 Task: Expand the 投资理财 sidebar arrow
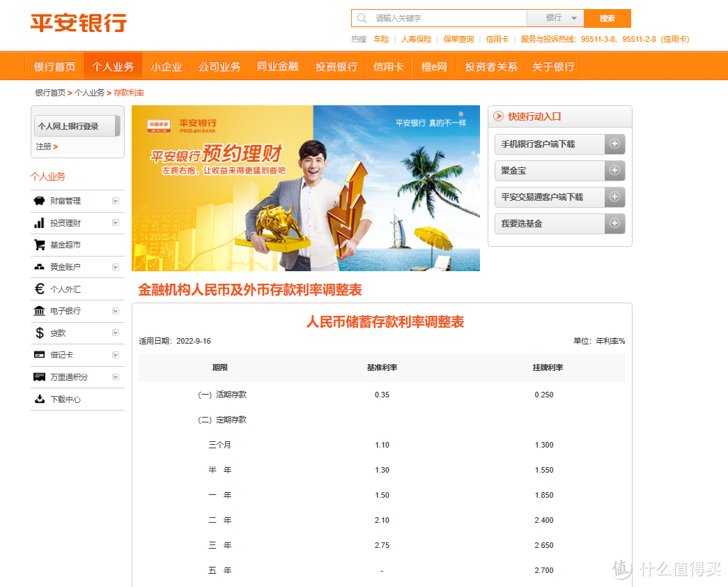coord(116,222)
